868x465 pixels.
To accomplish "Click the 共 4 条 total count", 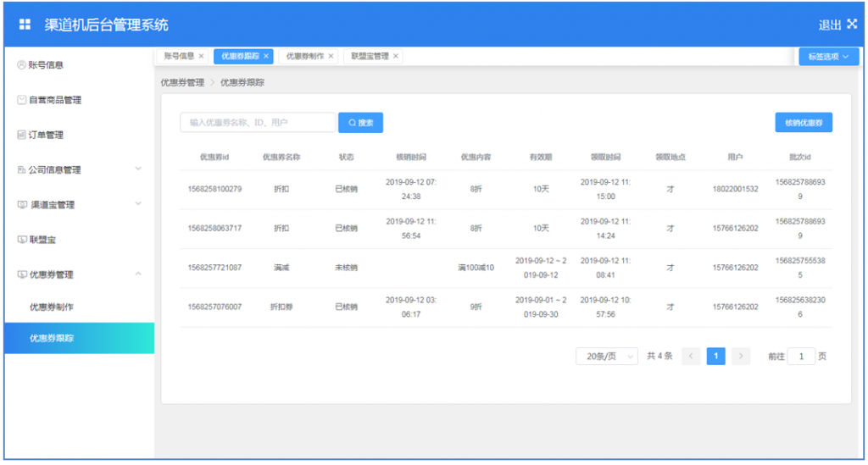I will coord(659,356).
